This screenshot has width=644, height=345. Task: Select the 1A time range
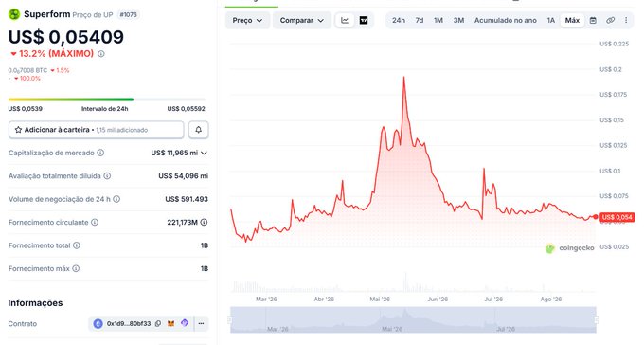click(x=551, y=20)
